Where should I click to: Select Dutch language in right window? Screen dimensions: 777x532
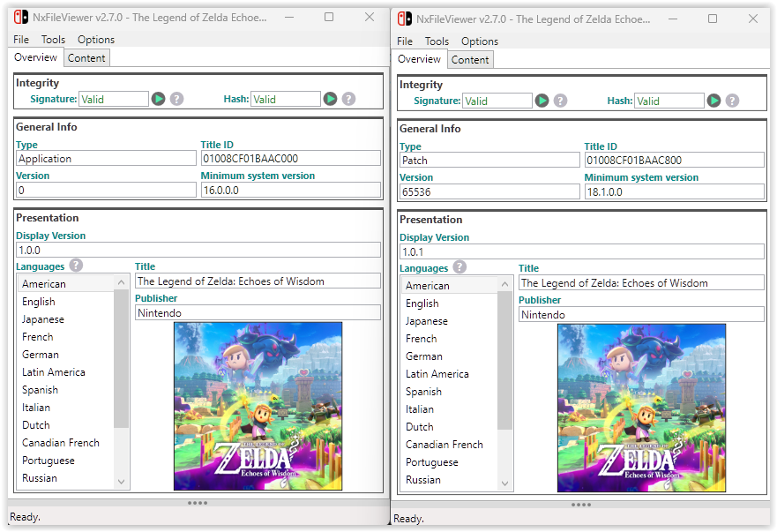[x=450, y=427]
